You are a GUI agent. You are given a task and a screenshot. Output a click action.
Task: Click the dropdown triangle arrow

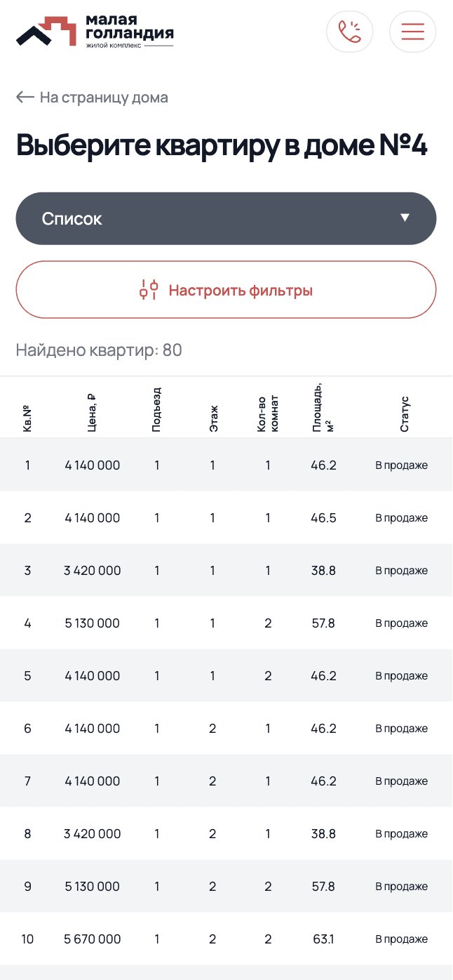405,218
